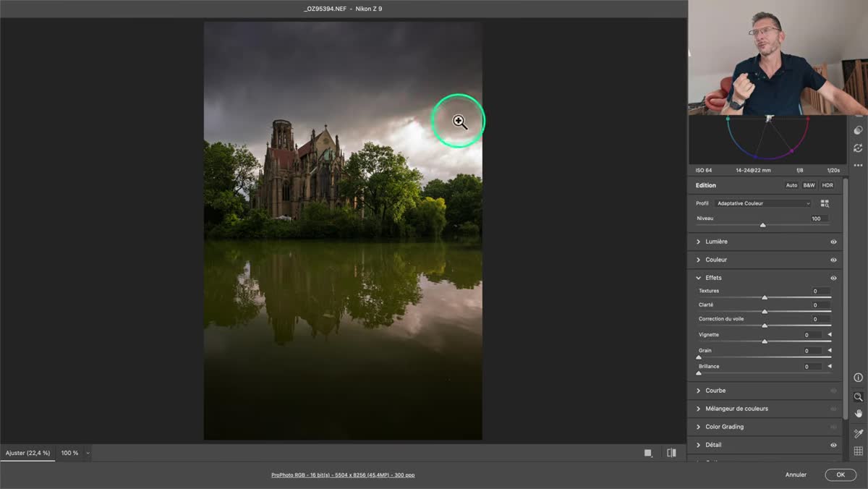Expand the Couleur section

698,260
